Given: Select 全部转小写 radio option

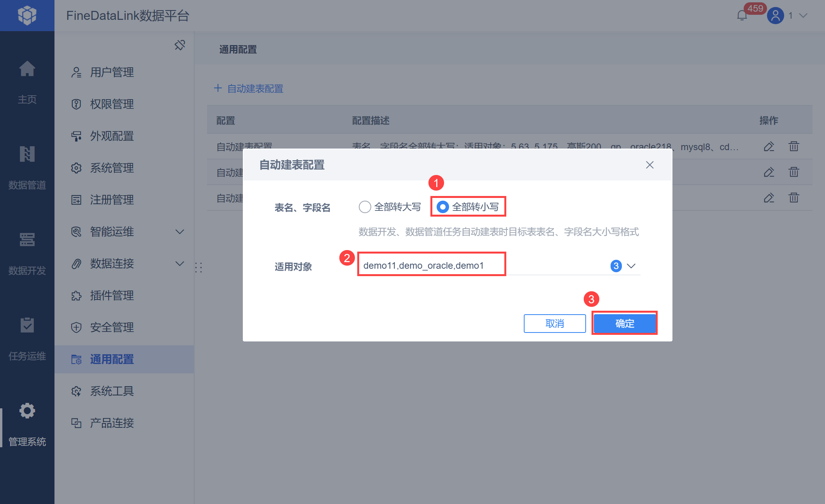Looking at the screenshot, I should tap(443, 207).
